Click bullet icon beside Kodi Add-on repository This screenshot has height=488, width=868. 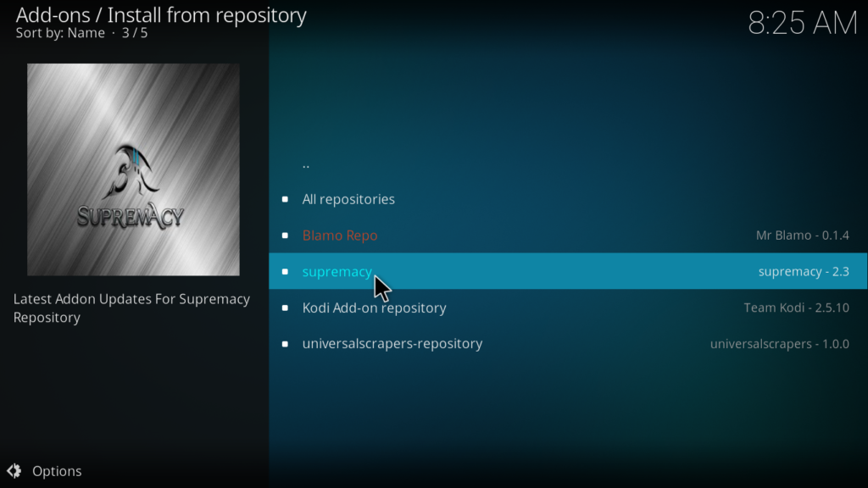[285, 308]
